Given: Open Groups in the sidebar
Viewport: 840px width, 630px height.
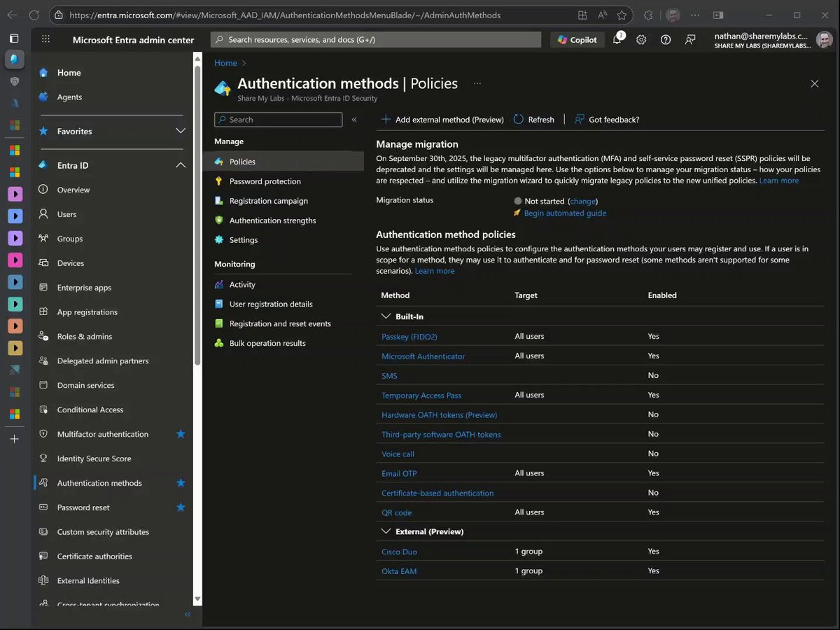Looking at the screenshot, I should pos(70,239).
